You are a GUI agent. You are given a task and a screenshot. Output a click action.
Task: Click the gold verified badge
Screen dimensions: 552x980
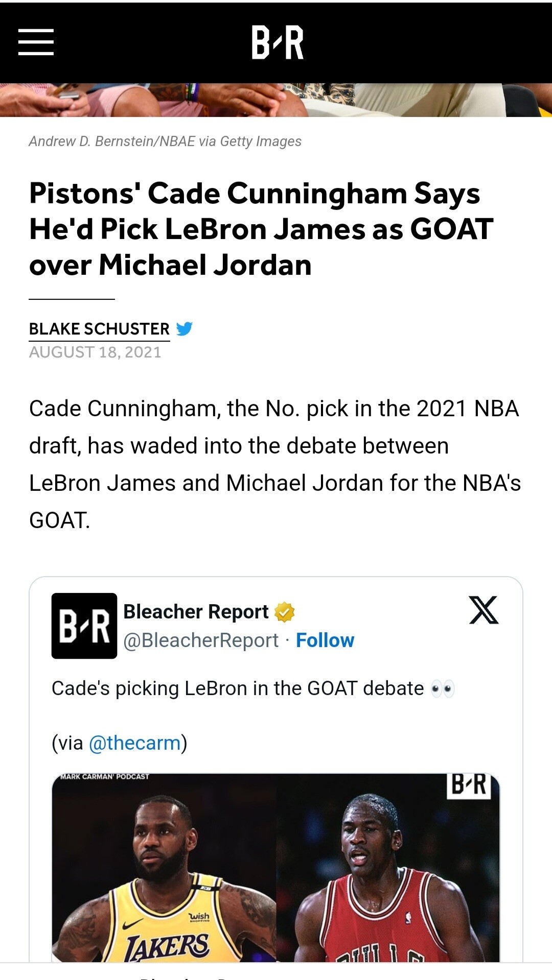(284, 612)
